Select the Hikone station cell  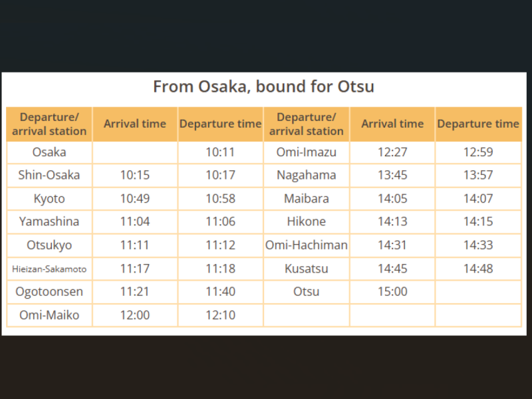click(x=307, y=222)
